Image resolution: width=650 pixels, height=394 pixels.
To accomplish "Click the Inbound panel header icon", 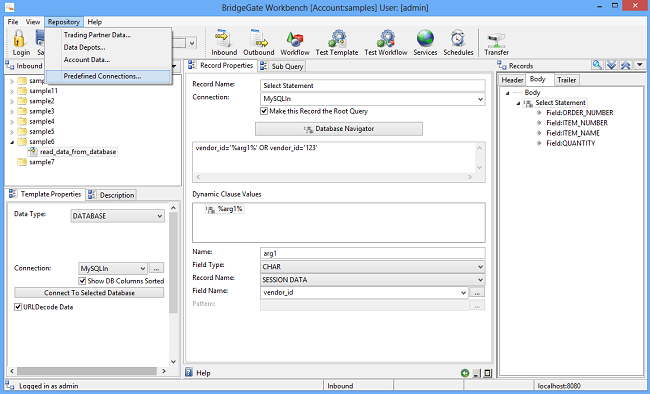I will click(x=9, y=66).
